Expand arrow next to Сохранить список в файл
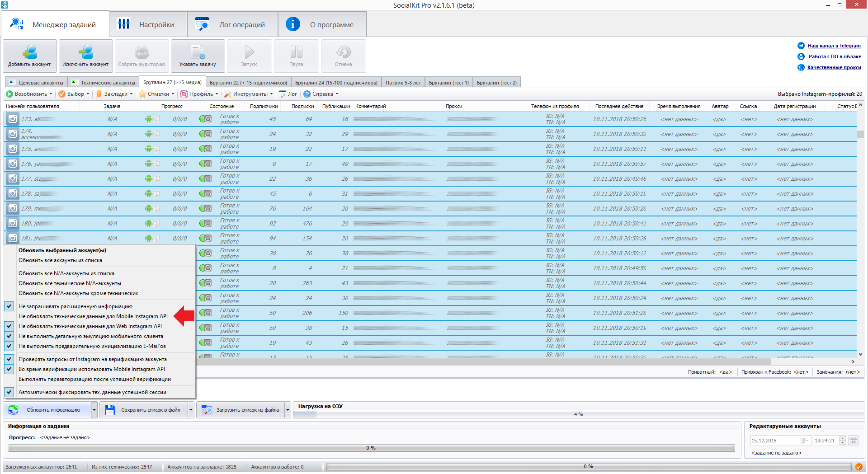This screenshot has width=868, height=474. click(x=191, y=410)
